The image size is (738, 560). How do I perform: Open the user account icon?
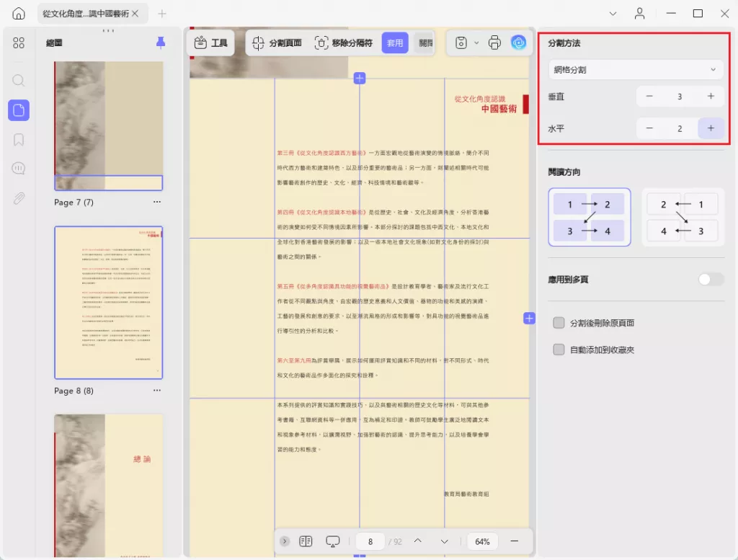point(639,14)
